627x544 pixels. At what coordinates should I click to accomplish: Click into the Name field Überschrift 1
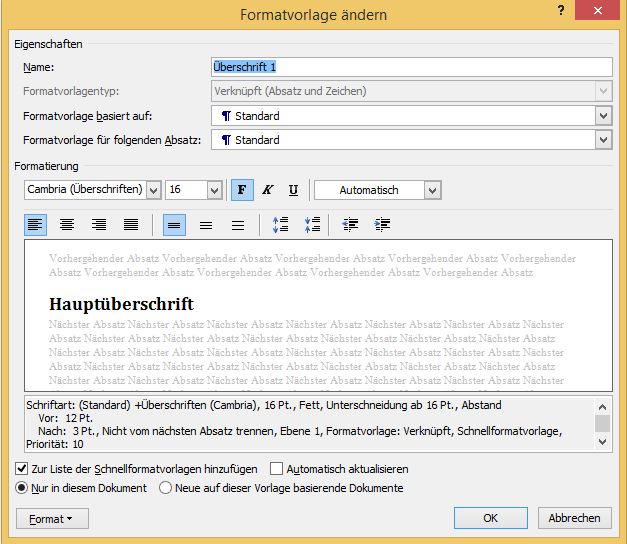411,67
